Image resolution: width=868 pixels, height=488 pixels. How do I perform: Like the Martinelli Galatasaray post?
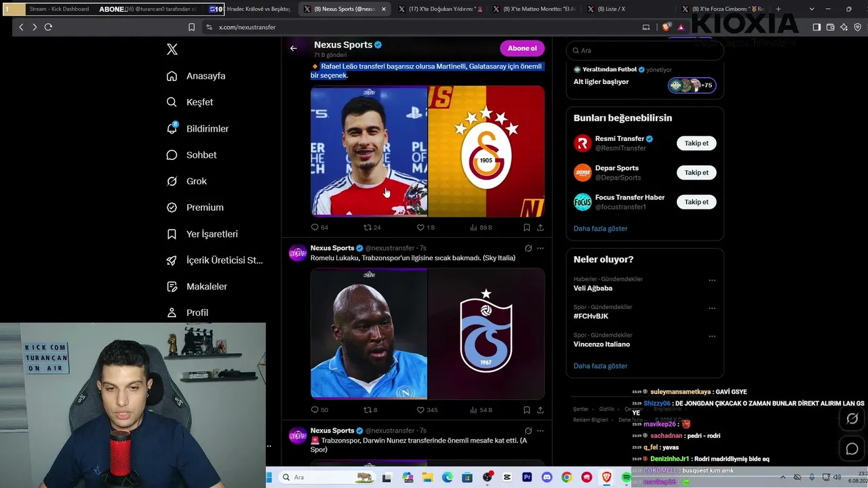point(425,228)
